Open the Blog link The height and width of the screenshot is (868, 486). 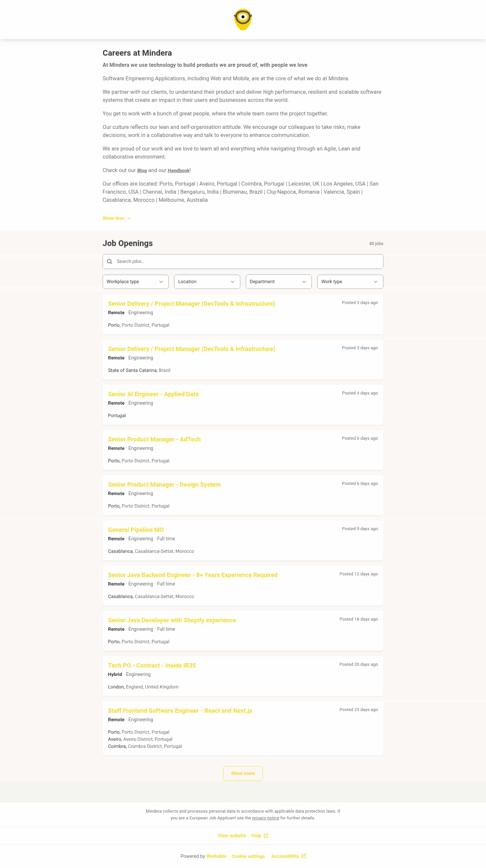(142, 170)
